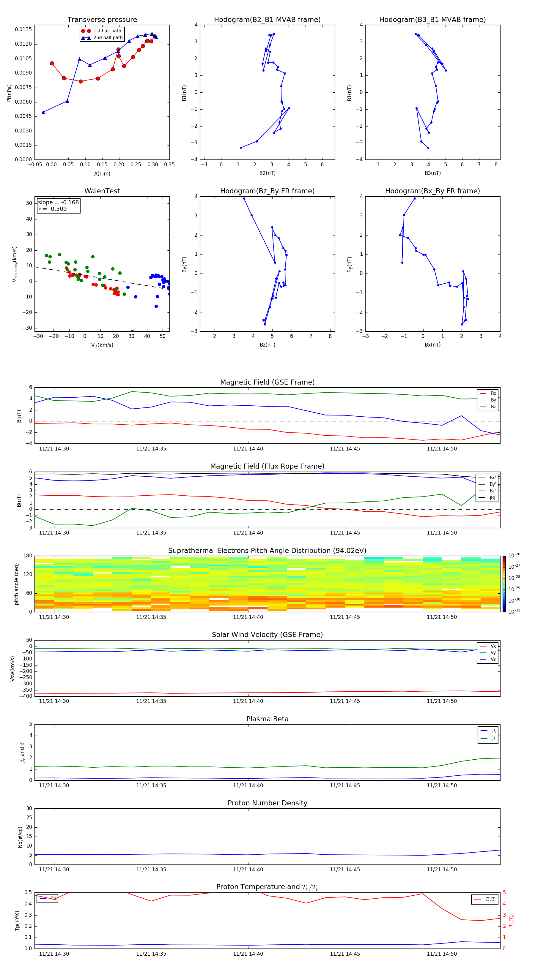Click the 'Solar Wind Velocity (GSE Frame)' title
The image size is (535, 980).
[267, 635]
